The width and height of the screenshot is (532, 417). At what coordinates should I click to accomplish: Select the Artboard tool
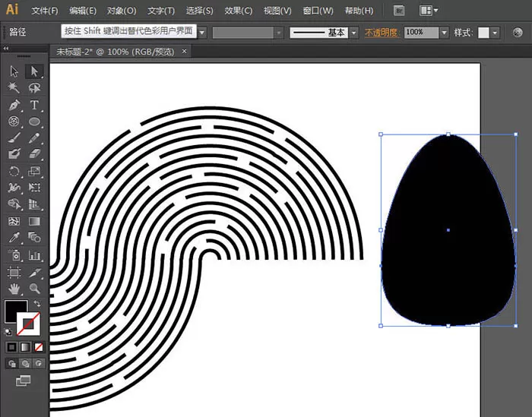coord(14,272)
